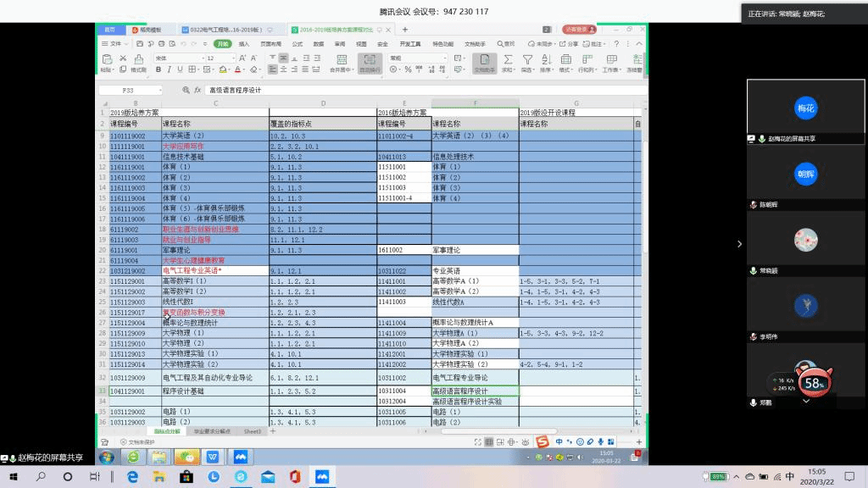Click the Merge and Center icon
The width and height of the screenshot is (868, 488).
(342, 60)
